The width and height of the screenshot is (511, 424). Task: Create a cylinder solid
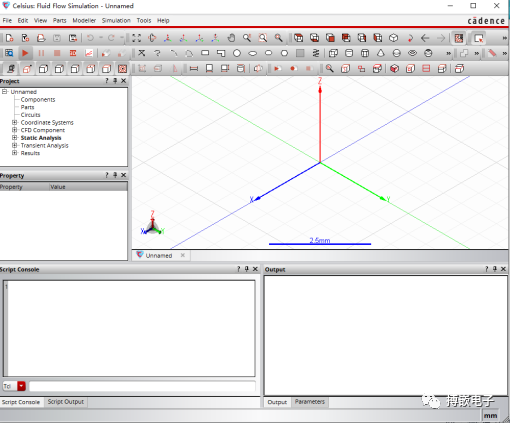point(349,53)
